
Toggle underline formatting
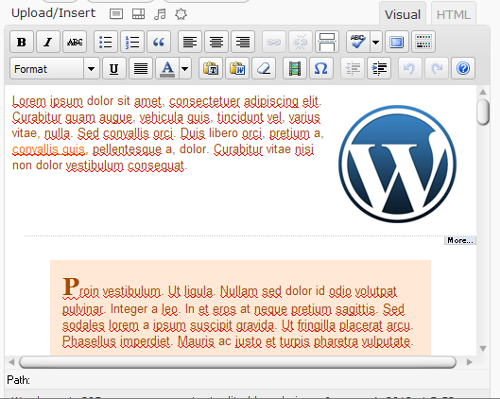pyautogui.click(x=114, y=69)
